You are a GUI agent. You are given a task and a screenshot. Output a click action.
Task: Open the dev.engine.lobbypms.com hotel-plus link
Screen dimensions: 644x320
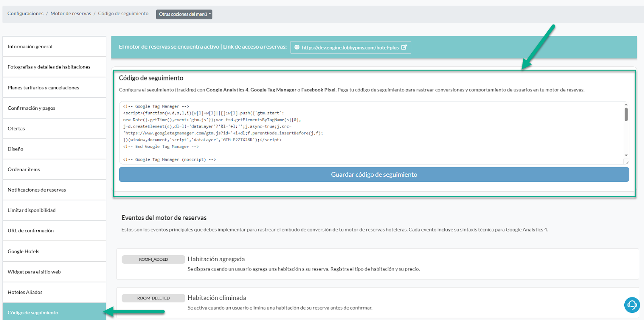pyautogui.click(x=350, y=47)
